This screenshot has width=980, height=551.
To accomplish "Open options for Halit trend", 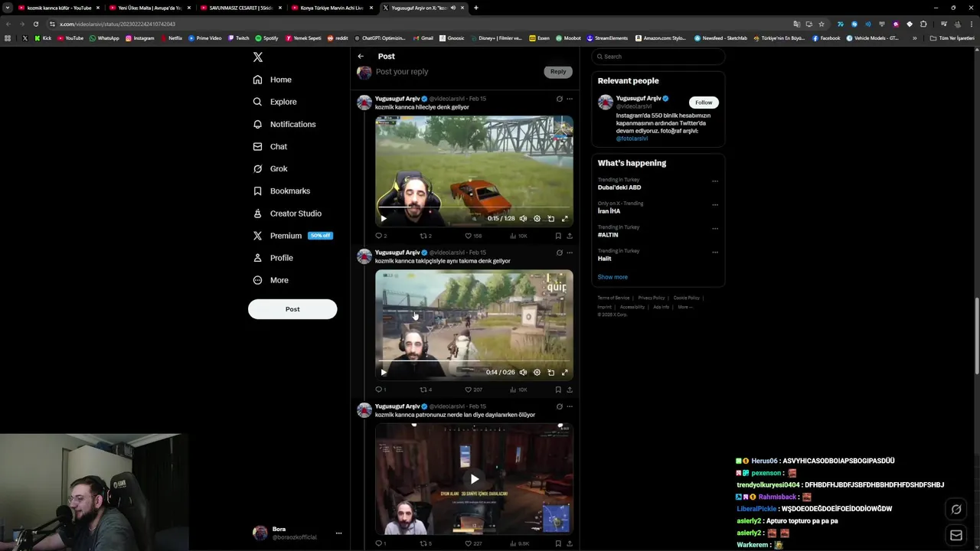I will click(715, 253).
